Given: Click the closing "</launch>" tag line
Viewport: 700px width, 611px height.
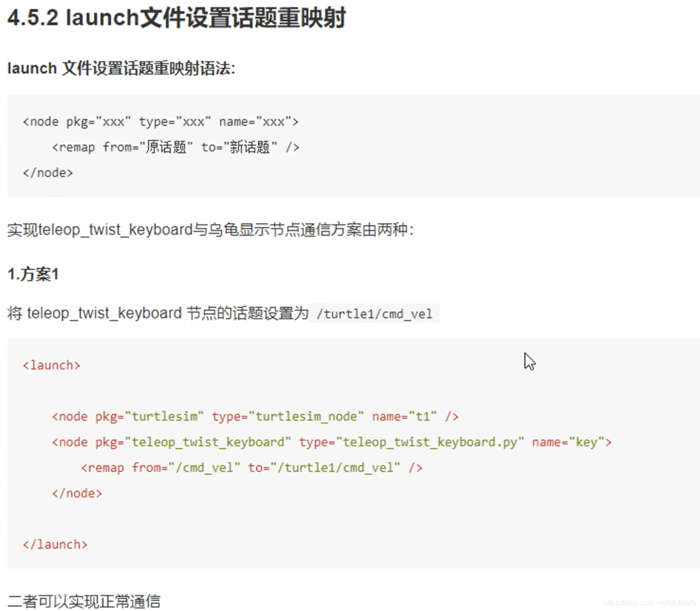Looking at the screenshot, I should 55,545.
